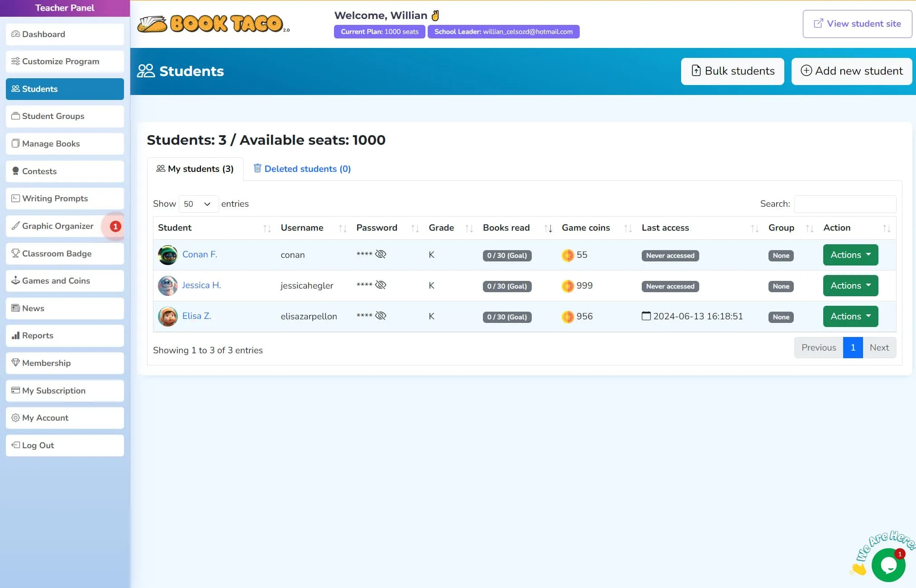This screenshot has height=588, width=916.
Task: Show Jessica H.'s hidden password
Action: point(381,285)
